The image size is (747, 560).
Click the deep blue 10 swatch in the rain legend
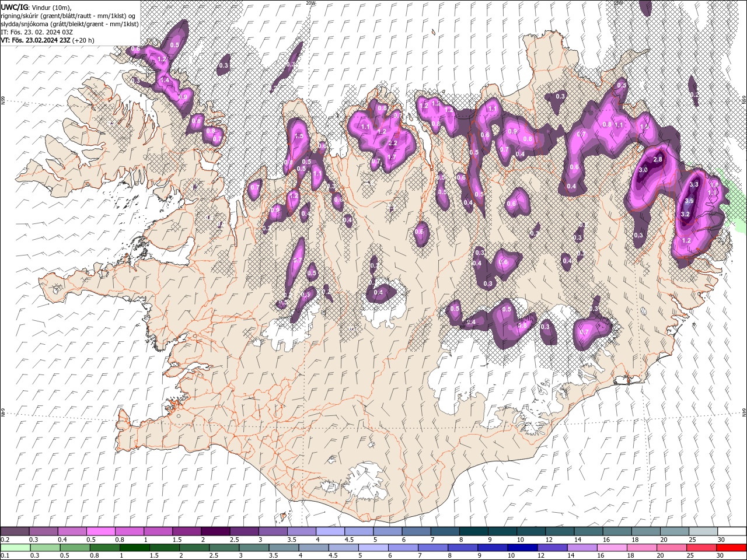[x=522, y=548]
